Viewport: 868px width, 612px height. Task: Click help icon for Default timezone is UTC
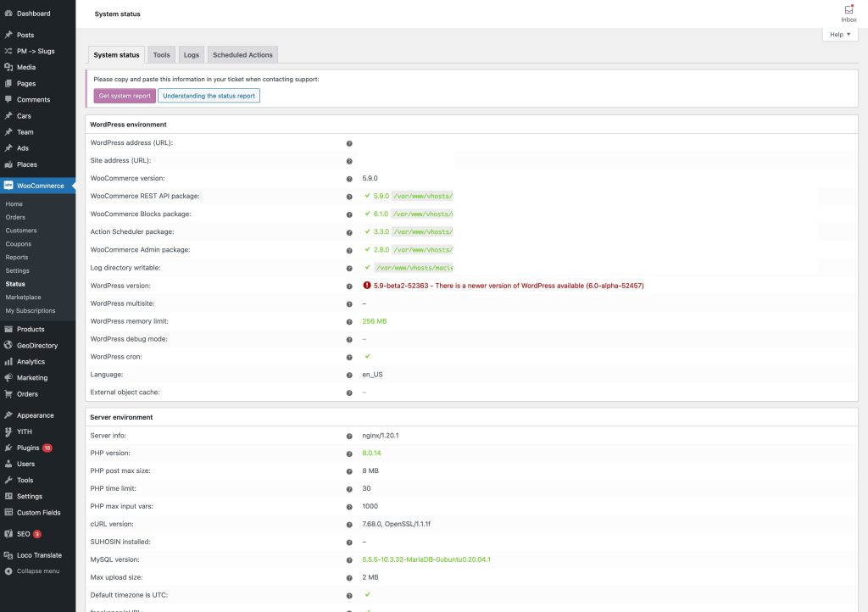349,596
